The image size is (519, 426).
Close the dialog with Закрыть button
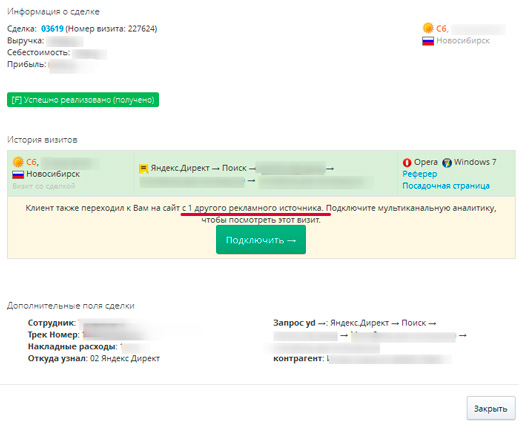pyautogui.click(x=491, y=409)
